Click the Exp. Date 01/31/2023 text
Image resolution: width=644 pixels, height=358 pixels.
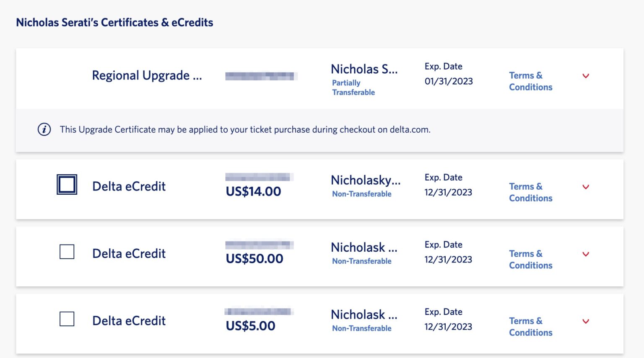tap(449, 81)
